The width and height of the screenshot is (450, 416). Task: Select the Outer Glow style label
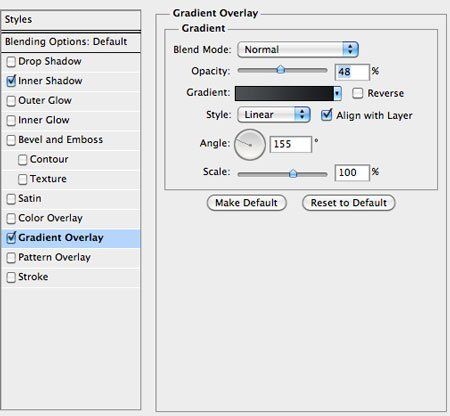tap(45, 100)
